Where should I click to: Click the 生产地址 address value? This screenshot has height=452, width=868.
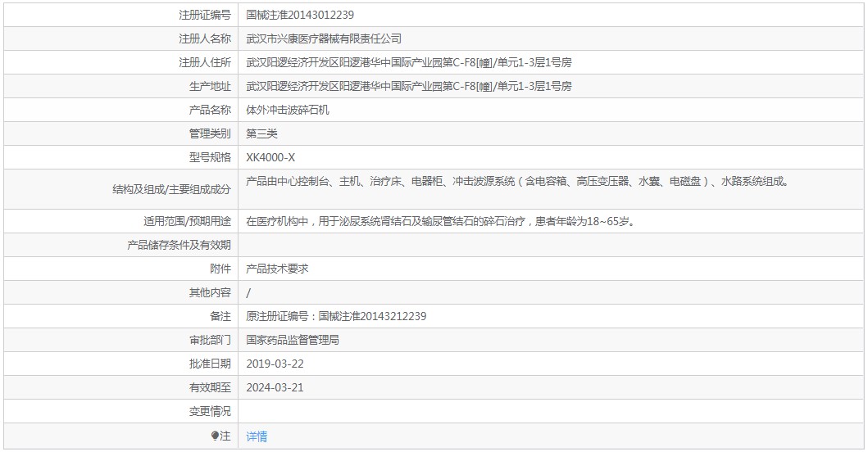408,86
